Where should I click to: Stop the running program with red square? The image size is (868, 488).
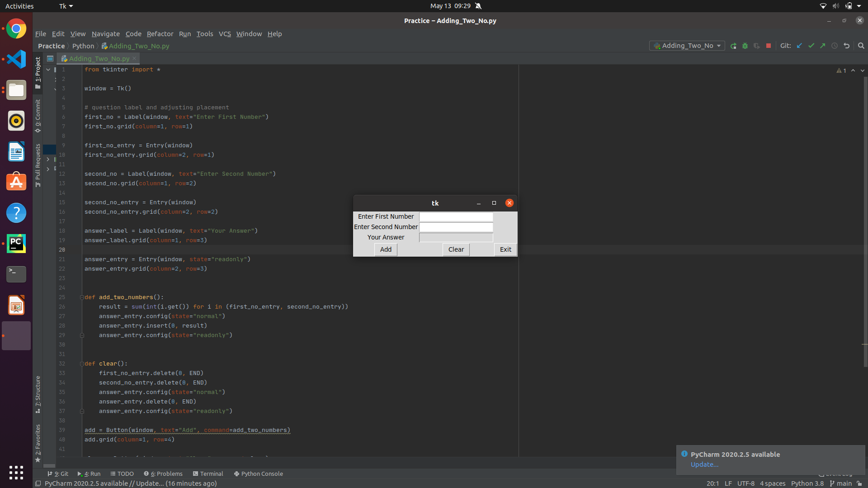pos(769,46)
